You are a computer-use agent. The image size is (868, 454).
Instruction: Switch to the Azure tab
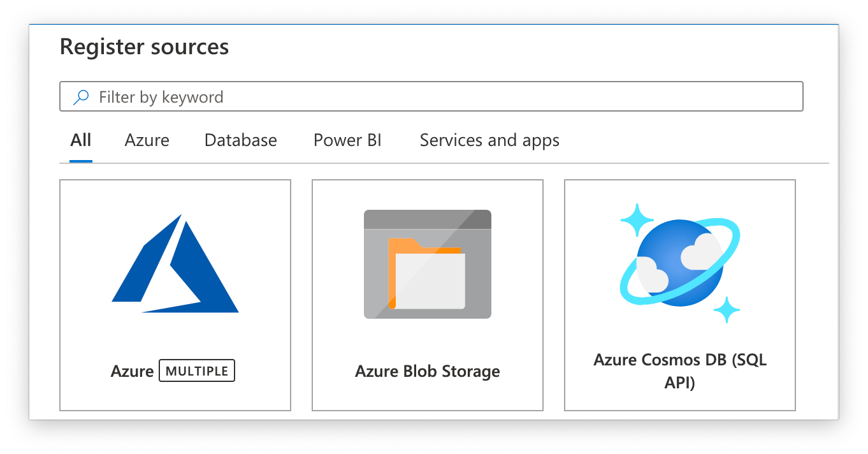(x=147, y=140)
